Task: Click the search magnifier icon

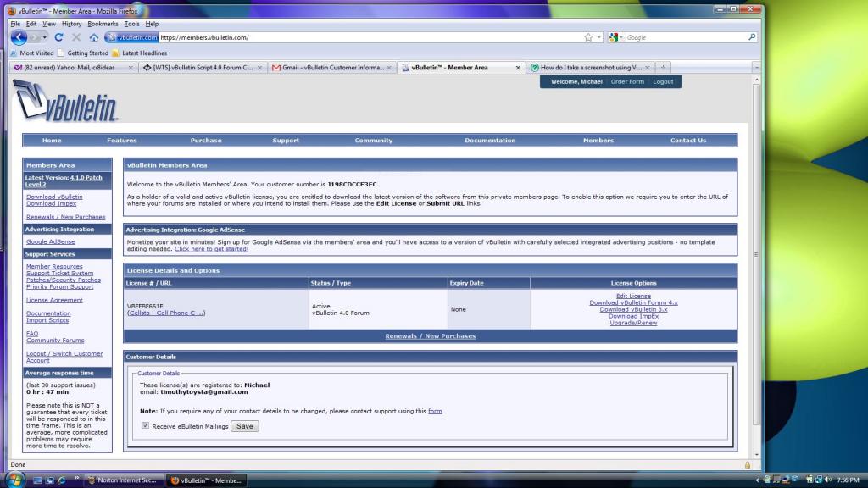Action: pyautogui.click(x=752, y=37)
